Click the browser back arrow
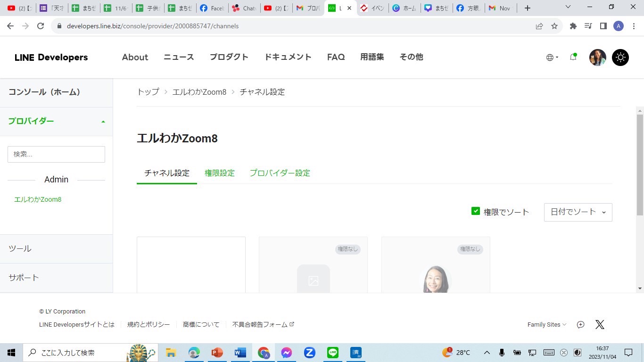Screen dimensions: 644x362 pyautogui.click(x=10, y=26)
